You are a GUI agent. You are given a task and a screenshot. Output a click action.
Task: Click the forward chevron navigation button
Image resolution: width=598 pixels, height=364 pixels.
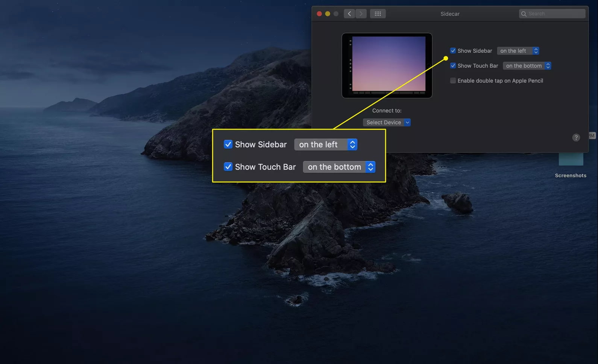(x=361, y=14)
